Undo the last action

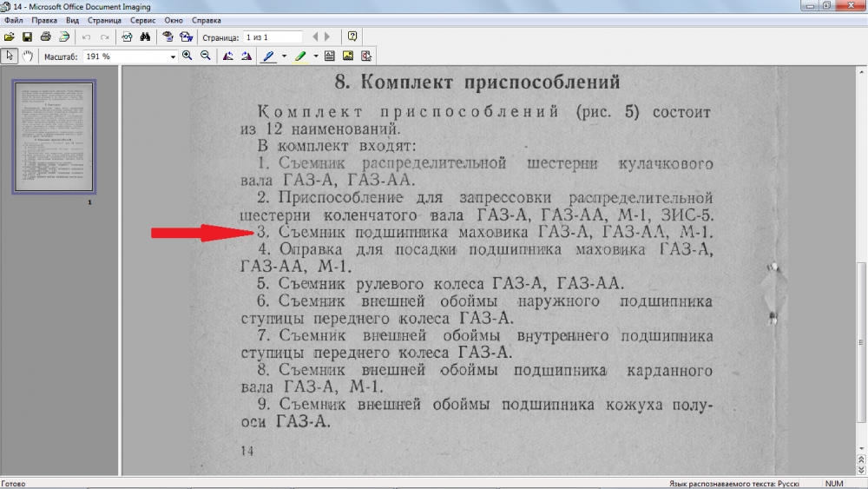(86, 37)
